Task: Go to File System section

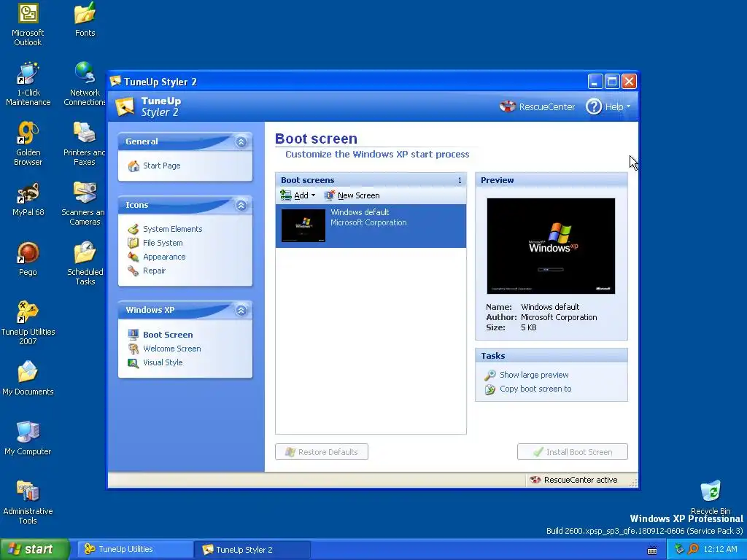Action: pyautogui.click(x=163, y=243)
